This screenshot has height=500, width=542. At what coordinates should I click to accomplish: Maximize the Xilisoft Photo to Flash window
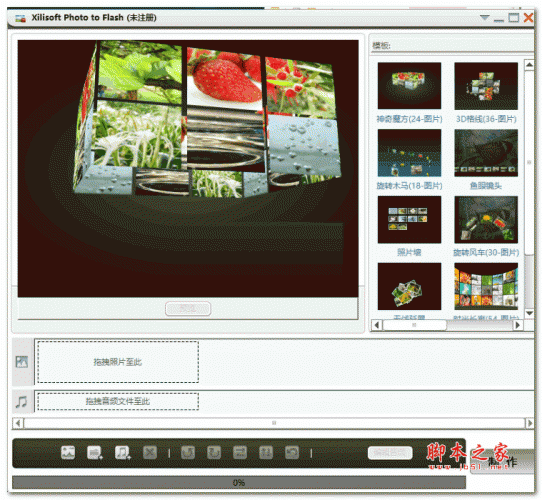click(514, 17)
